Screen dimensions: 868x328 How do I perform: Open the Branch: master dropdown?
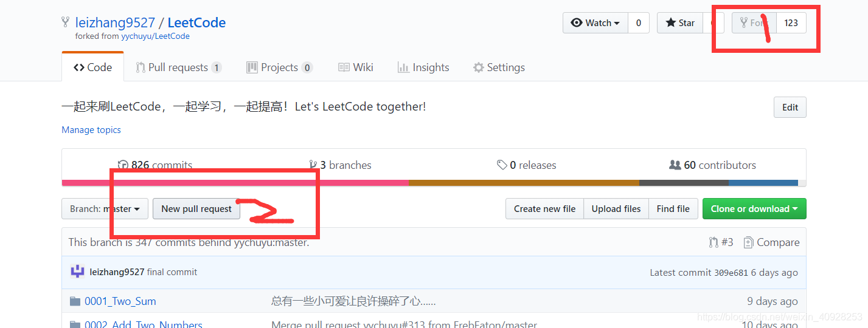point(105,209)
